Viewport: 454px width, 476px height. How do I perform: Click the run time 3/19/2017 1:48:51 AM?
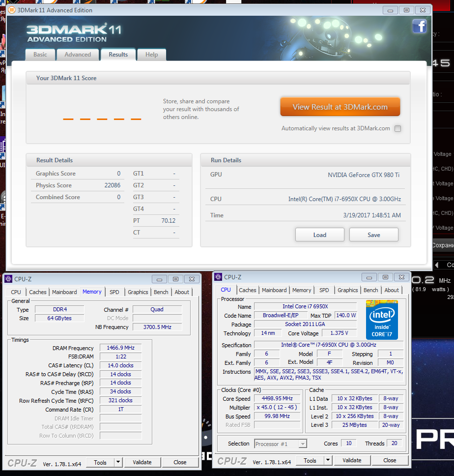point(372,215)
